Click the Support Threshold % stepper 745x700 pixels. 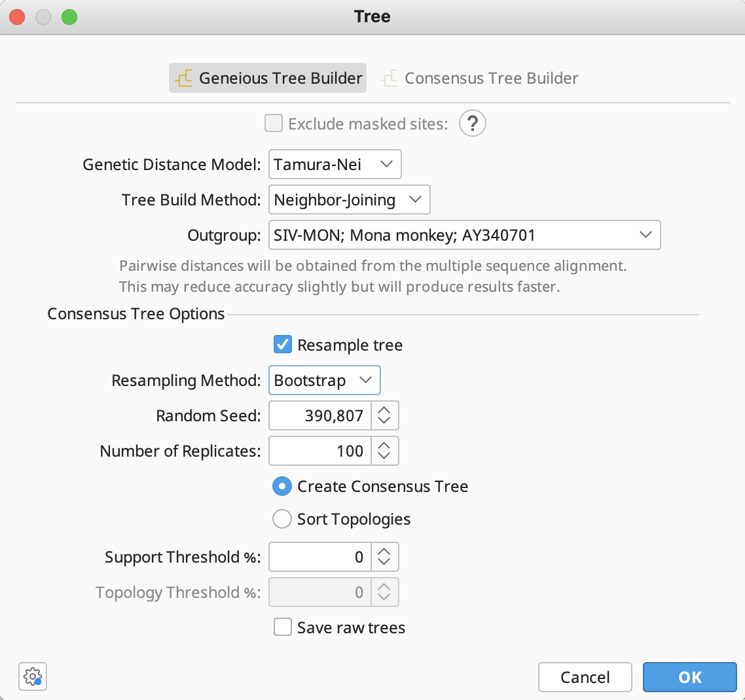(x=384, y=557)
